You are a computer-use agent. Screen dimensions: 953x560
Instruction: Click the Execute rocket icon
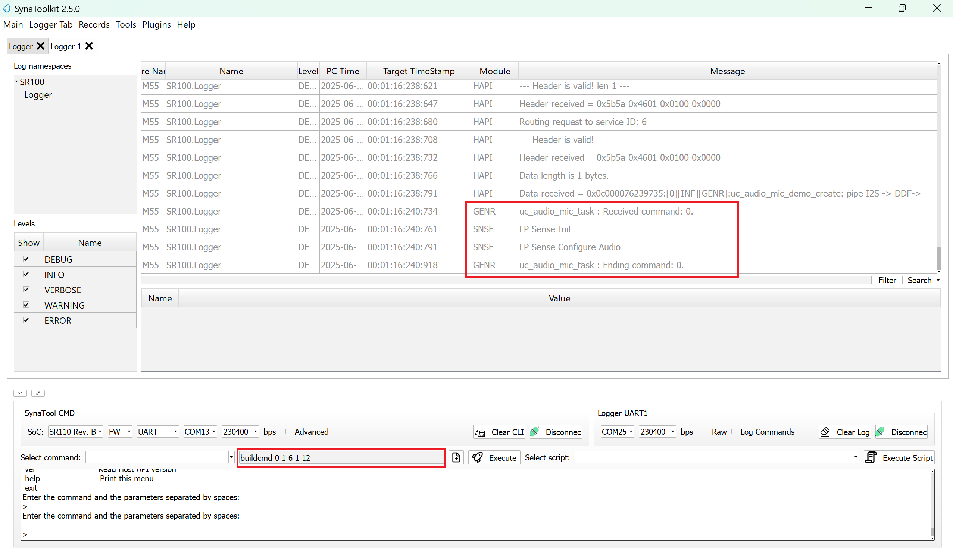[477, 457]
